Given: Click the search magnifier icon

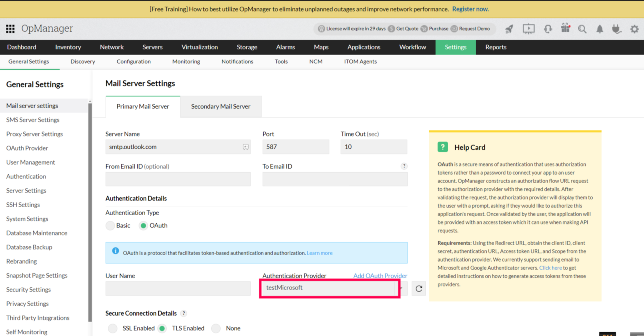Looking at the screenshot, I should (x=582, y=29).
